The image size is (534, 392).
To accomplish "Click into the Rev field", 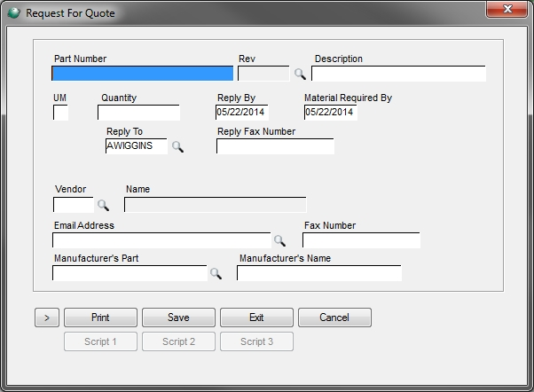I will click(x=263, y=74).
